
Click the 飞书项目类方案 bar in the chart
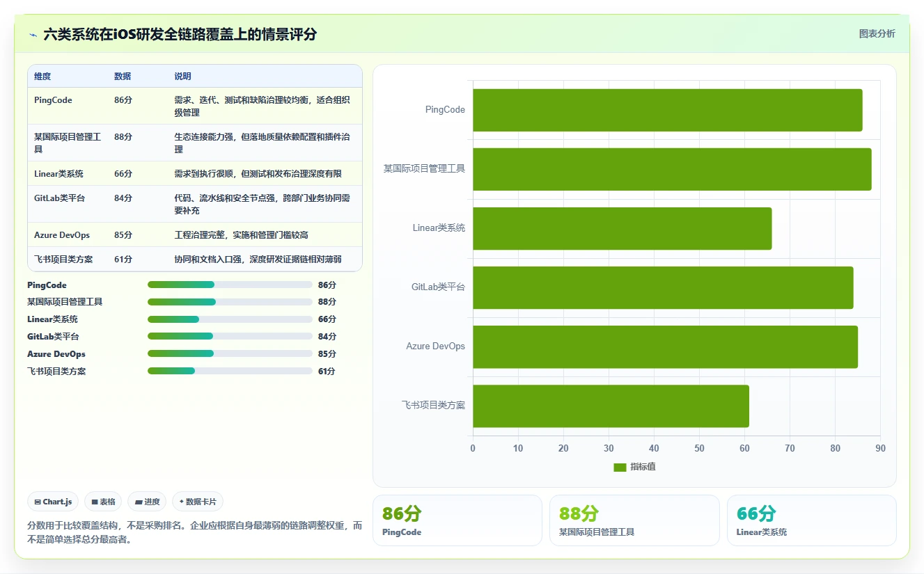click(x=611, y=406)
